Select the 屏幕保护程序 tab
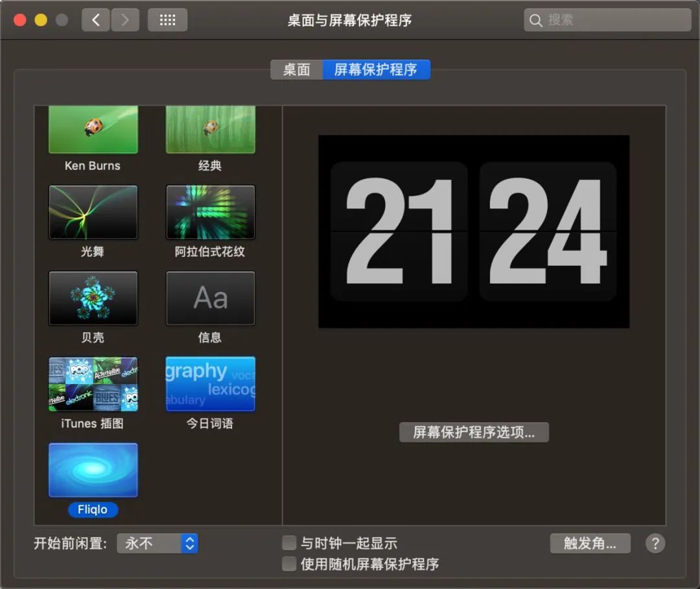 point(378,69)
